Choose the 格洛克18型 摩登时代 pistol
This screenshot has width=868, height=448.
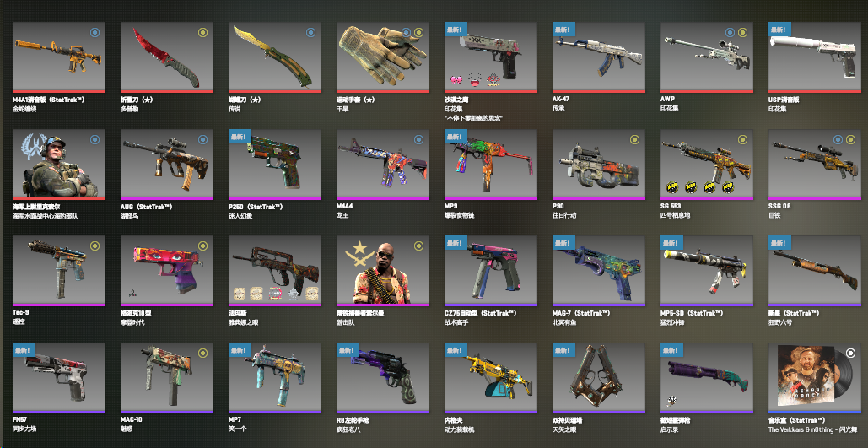click(167, 272)
